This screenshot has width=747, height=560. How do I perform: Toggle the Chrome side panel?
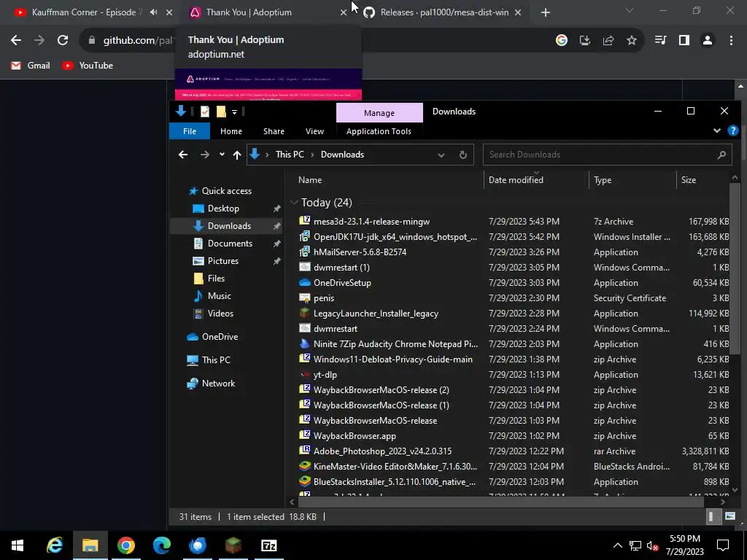click(684, 41)
